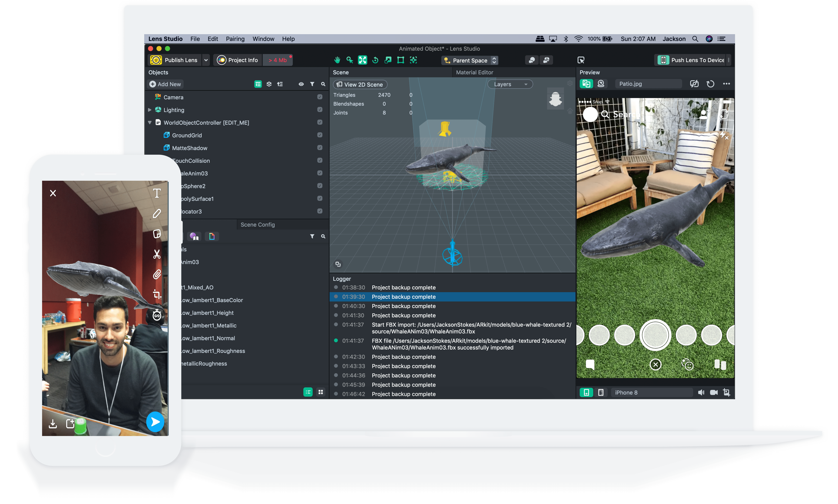Image resolution: width=838 pixels, height=504 pixels.
Task: Open the Layers dropdown in Scene
Action: tap(510, 84)
